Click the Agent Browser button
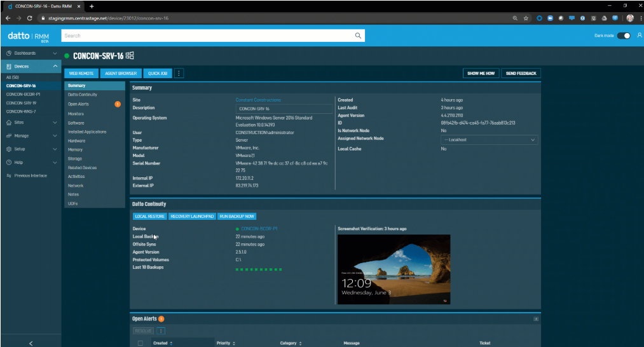Screen dimensions: 644x347 click(121, 74)
